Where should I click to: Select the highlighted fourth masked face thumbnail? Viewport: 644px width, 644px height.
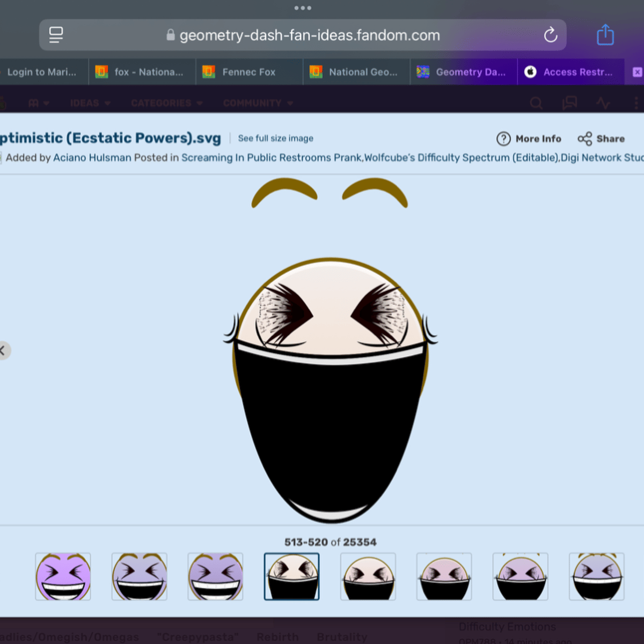[x=292, y=576]
